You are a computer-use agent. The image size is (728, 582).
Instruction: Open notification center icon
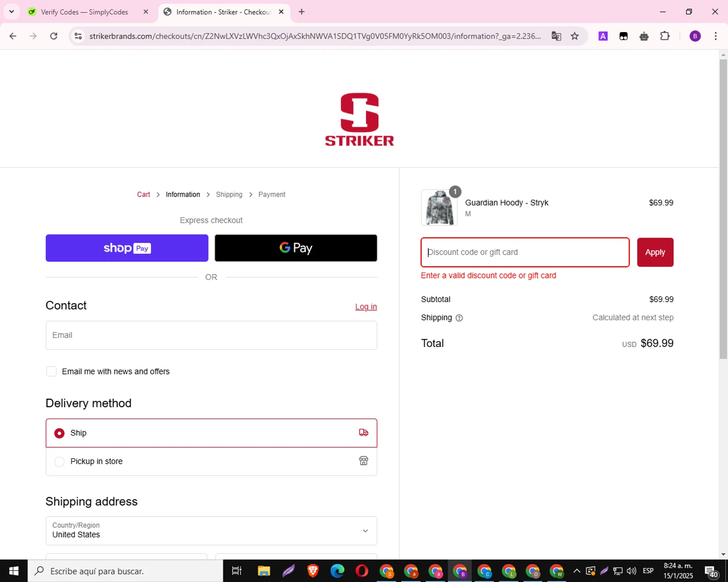coord(711,571)
